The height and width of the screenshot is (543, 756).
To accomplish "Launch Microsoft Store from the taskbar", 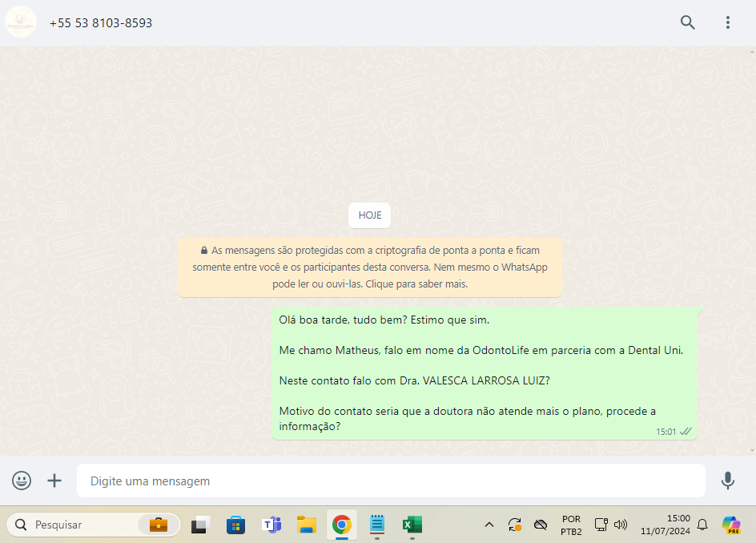I will tap(235, 525).
